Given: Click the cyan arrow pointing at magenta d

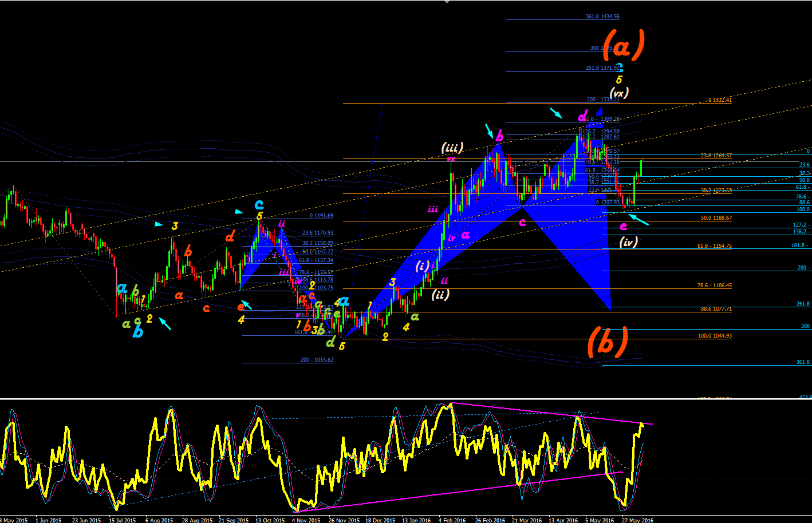Looking at the screenshot, I should click(x=556, y=113).
